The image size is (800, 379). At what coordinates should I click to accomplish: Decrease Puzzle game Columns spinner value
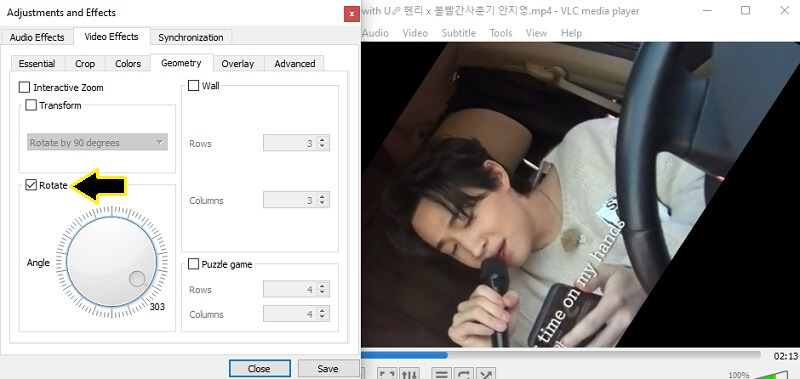[322, 318]
